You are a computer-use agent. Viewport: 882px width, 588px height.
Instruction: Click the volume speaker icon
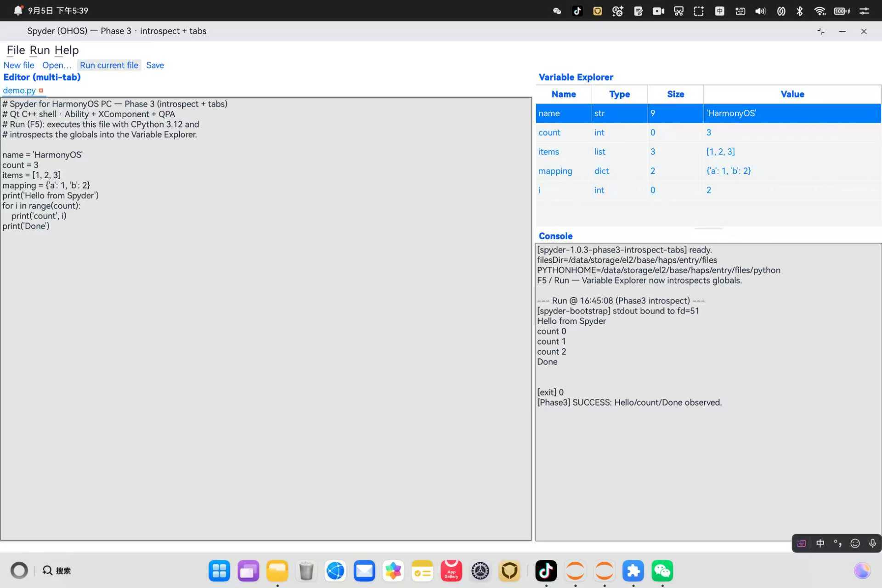pyautogui.click(x=760, y=11)
